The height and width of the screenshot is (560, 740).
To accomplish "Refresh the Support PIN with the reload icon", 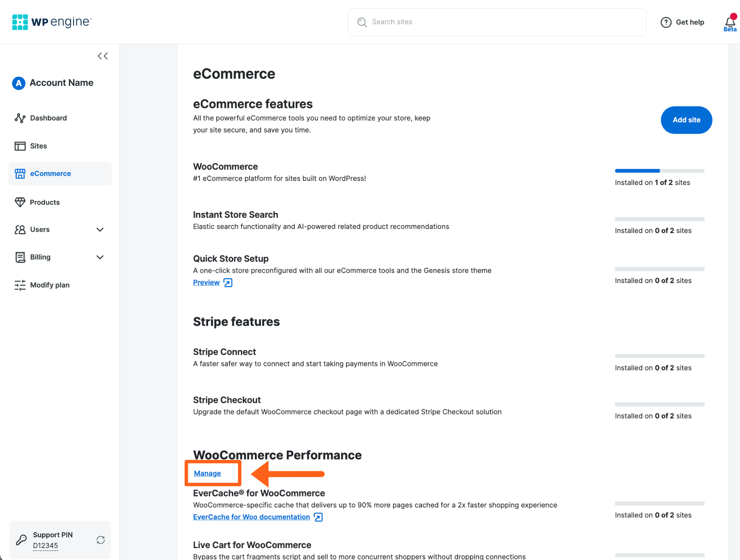I will pos(101,540).
